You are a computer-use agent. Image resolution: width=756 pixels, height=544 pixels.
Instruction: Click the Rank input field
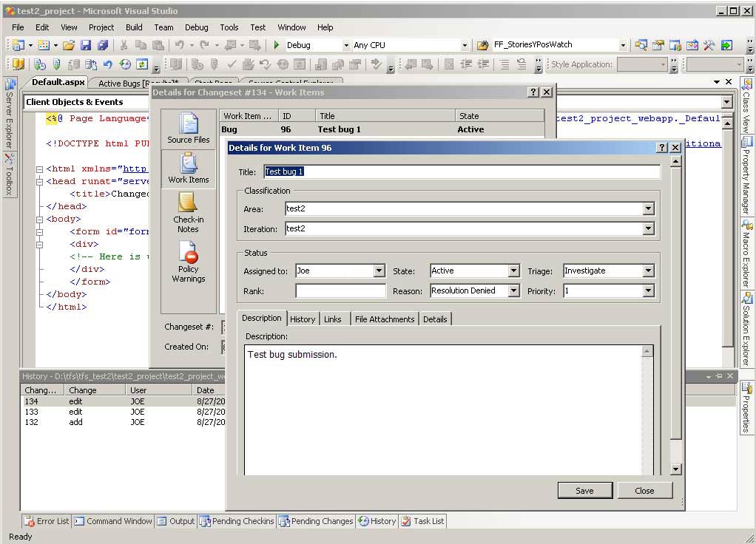click(x=340, y=291)
